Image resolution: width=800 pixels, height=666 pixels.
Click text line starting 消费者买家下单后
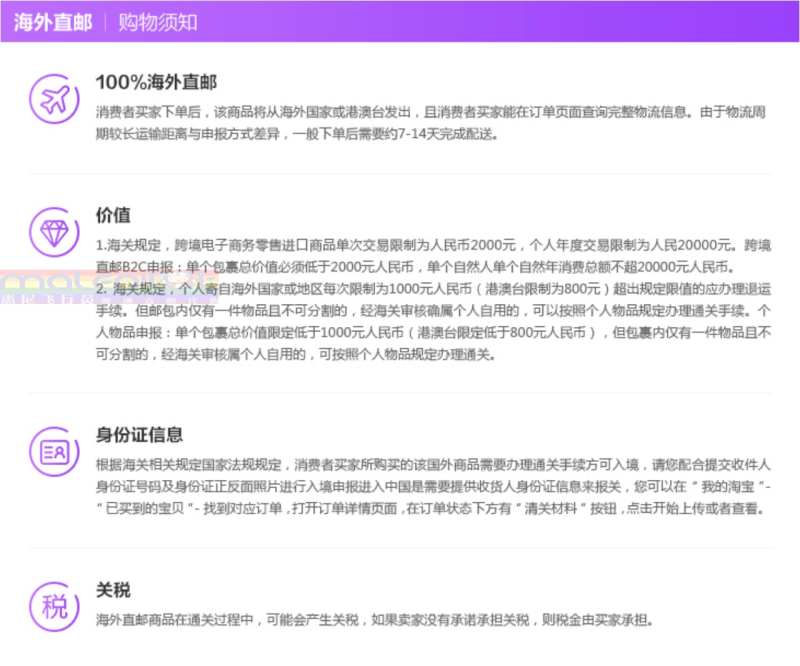pyautogui.click(x=431, y=112)
